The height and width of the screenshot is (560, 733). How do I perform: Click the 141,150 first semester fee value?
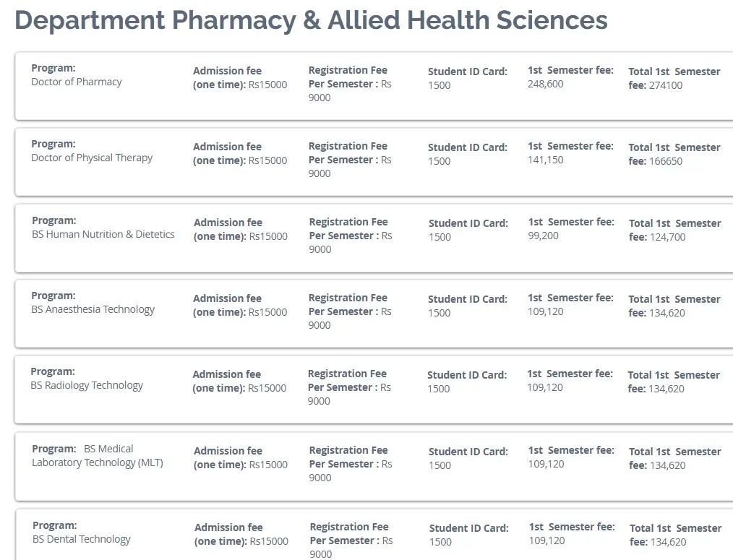[546, 160]
